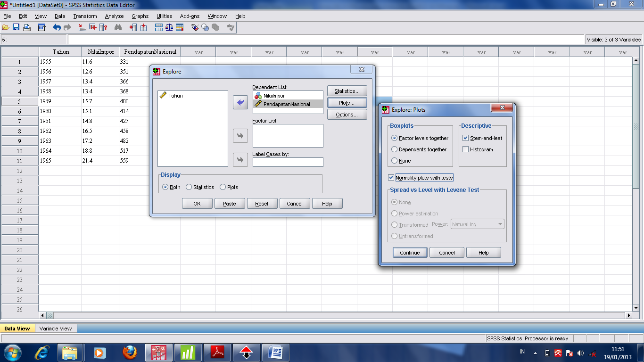Click the Use Variable Sets circles icon
The height and width of the screenshot is (362, 644).
tap(205, 28)
